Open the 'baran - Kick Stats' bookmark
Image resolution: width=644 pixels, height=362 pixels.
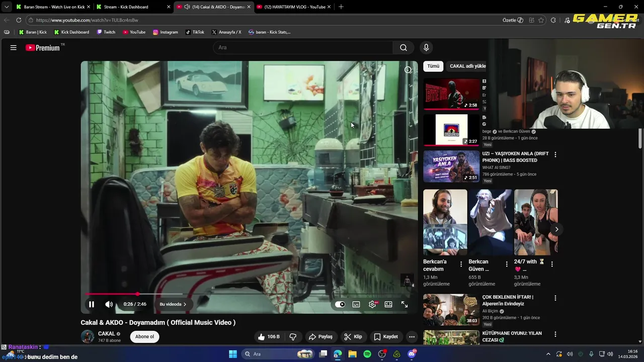(270, 32)
